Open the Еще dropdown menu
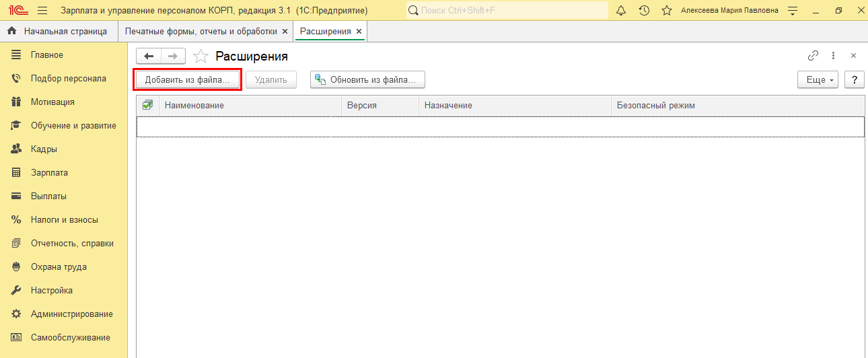 [x=817, y=79]
